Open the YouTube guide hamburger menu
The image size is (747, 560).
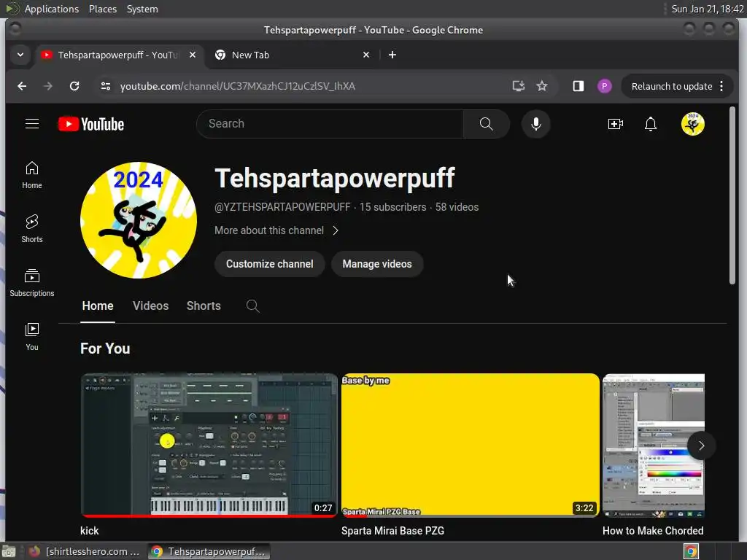[x=32, y=124]
